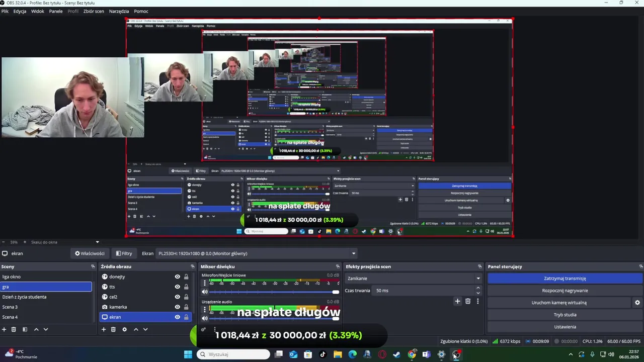
Task: Undock the Panel sterujący dock
Action: [640, 266]
